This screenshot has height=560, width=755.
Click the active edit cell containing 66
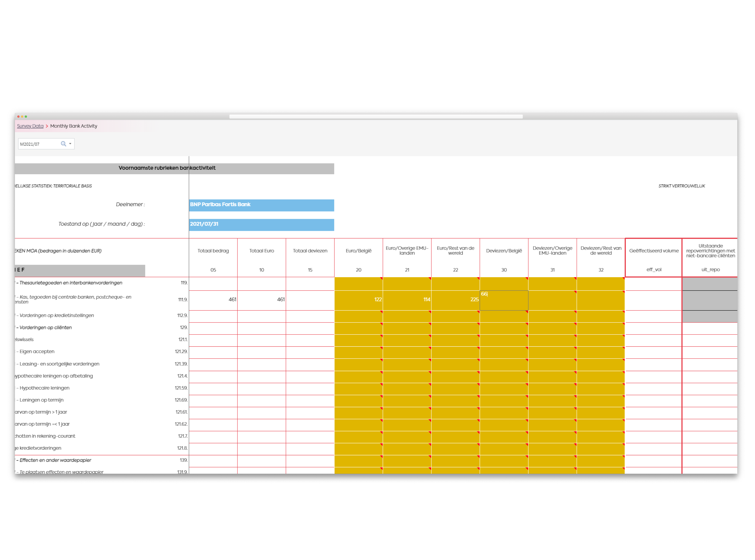click(x=504, y=300)
